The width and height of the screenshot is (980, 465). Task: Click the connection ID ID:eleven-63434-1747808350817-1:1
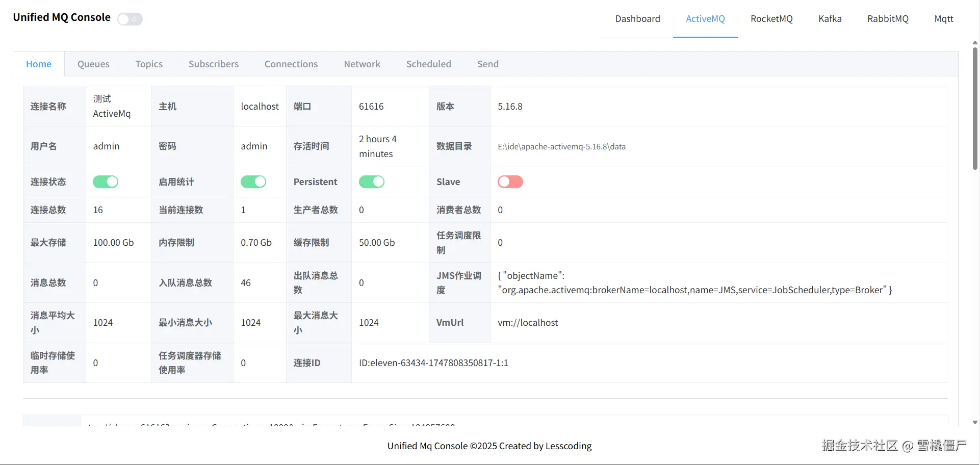pos(433,363)
